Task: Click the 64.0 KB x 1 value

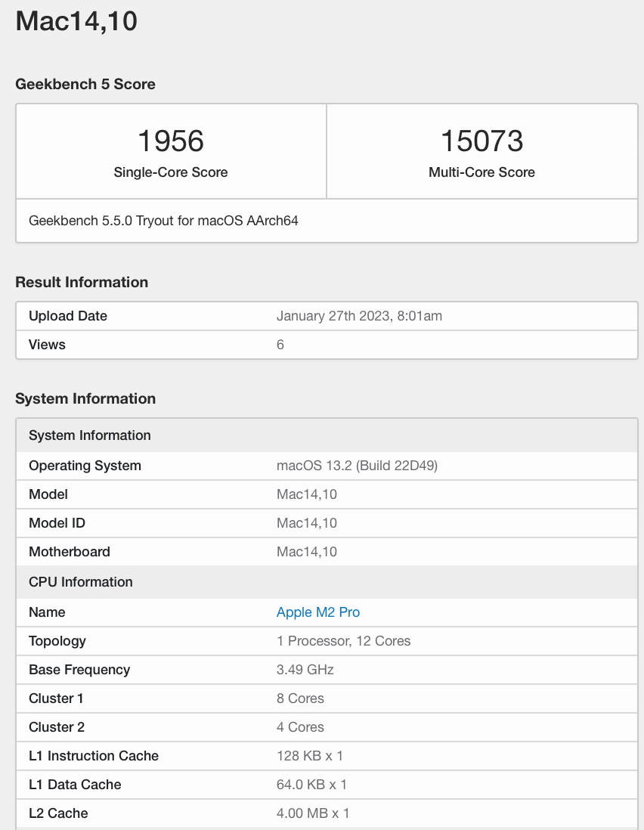Action: pyautogui.click(x=311, y=785)
